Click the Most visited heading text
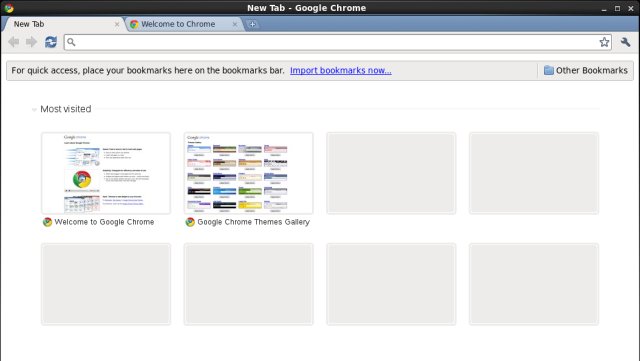This screenshot has width=640, height=361. pos(66,109)
